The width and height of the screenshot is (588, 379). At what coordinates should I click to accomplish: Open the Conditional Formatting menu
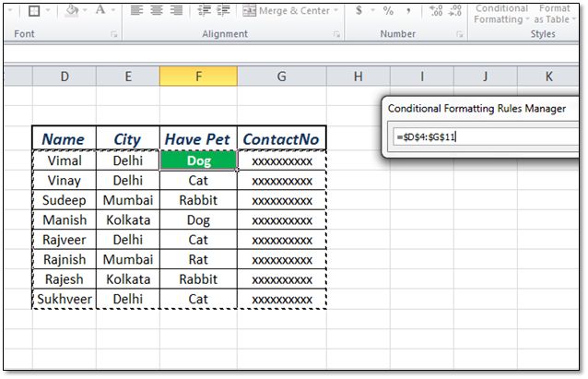pyautogui.click(x=501, y=14)
